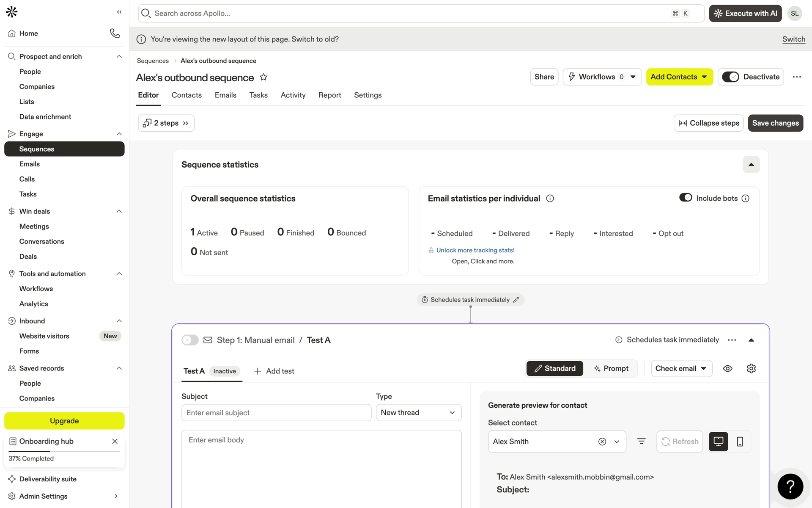This screenshot has height=508, width=812.
Task: Switch to Activity tab
Action: click(293, 95)
